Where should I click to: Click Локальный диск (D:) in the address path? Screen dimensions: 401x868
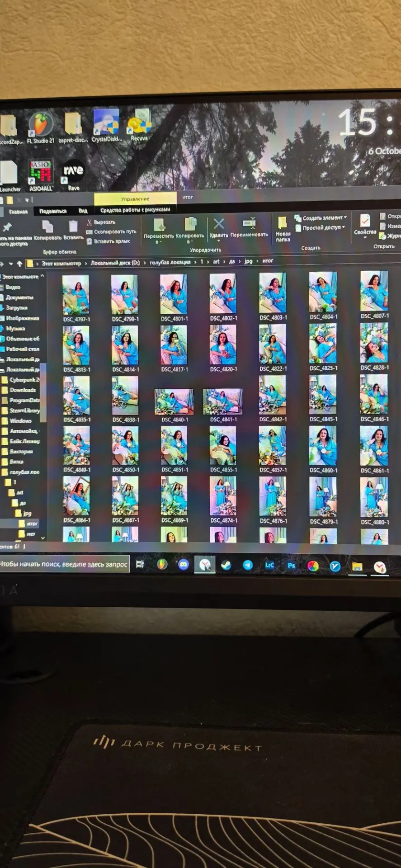[115, 263]
